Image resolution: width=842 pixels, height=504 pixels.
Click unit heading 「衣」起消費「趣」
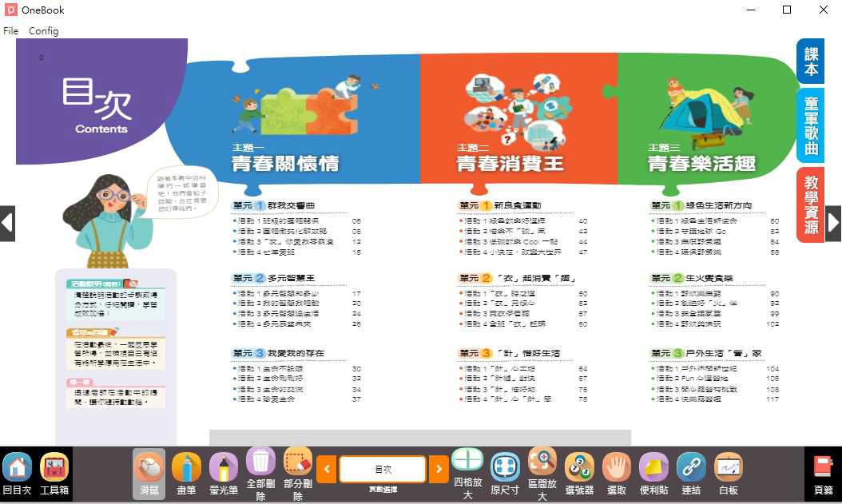[535, 278]
